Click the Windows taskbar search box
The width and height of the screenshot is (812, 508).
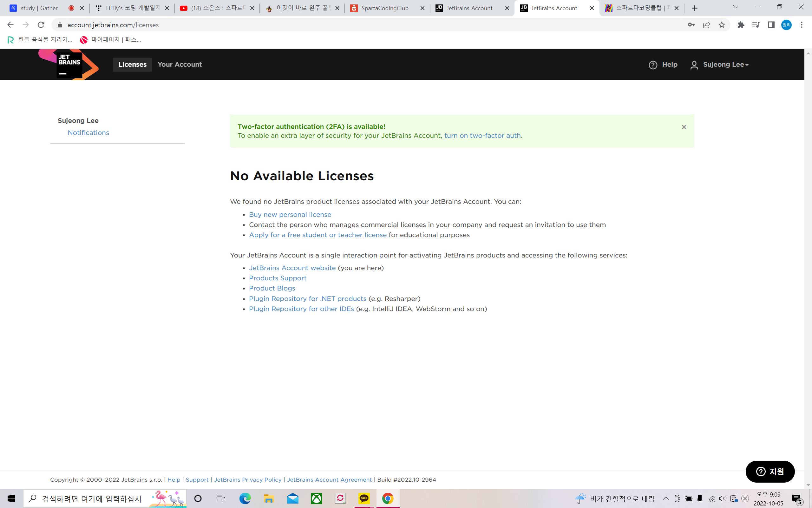click(x=105, y=498)
